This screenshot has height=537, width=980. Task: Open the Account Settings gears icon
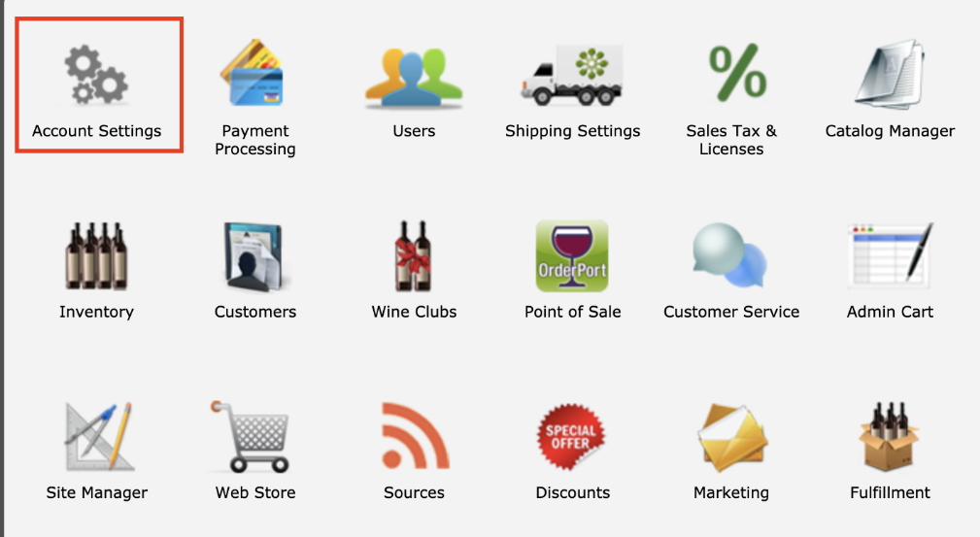click(96, 75)
